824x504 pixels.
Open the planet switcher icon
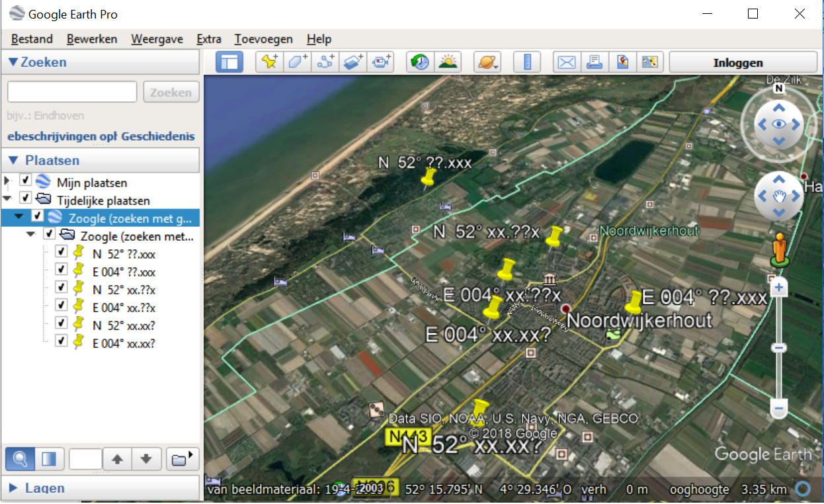488,62
